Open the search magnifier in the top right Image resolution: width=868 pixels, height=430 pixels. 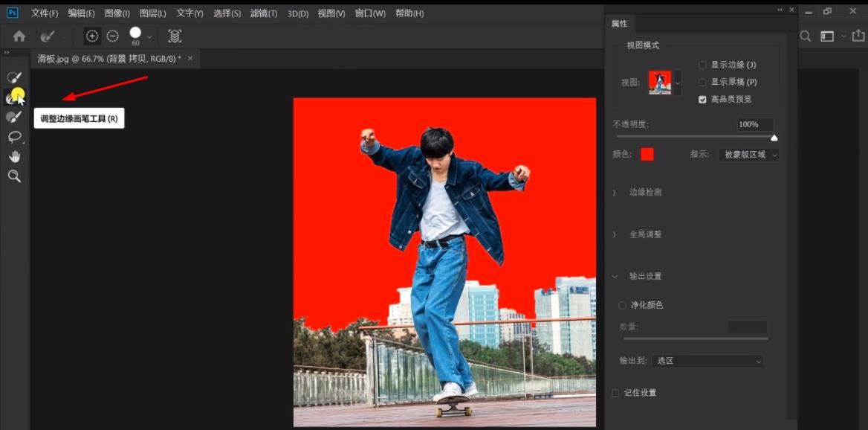click(x=806, y=36)
